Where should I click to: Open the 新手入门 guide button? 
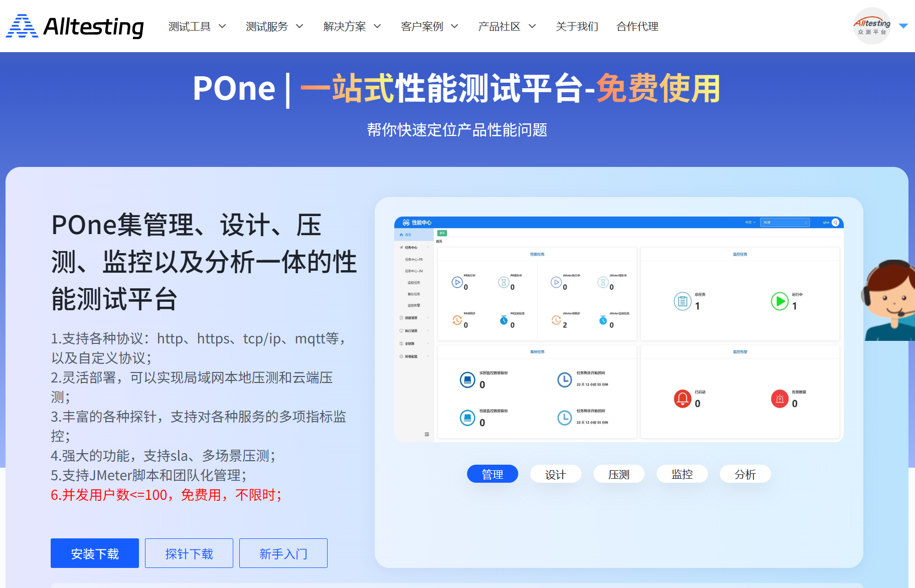pos(283,553)
